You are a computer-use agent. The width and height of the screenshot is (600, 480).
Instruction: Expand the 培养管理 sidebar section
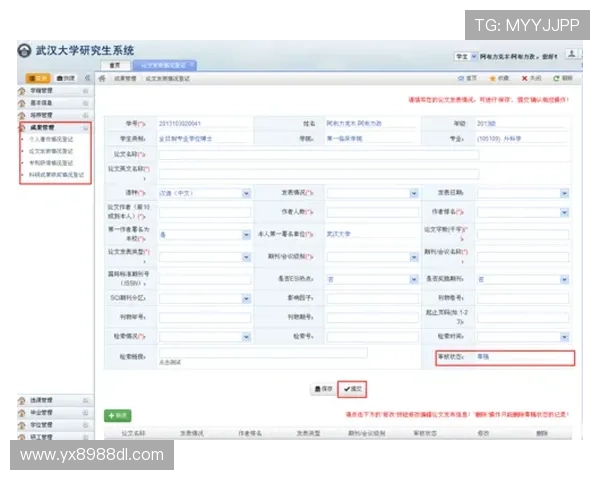[85, 115]
